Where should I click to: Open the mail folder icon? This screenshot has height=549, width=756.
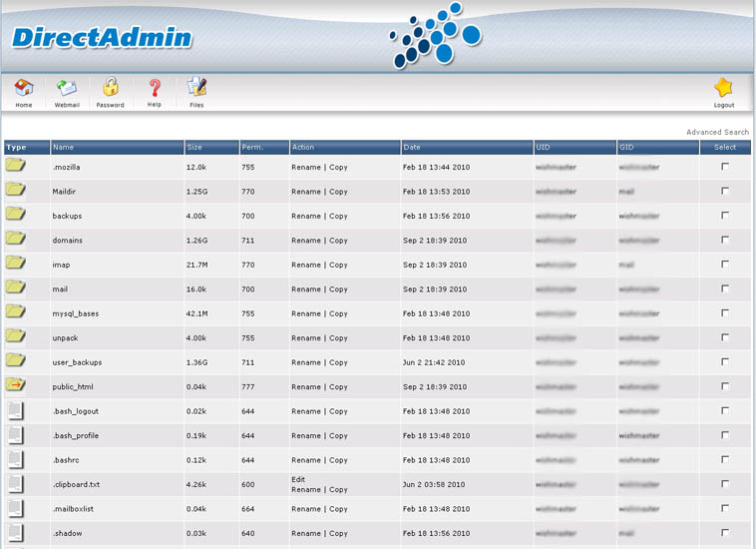click(x=15, y=287)
